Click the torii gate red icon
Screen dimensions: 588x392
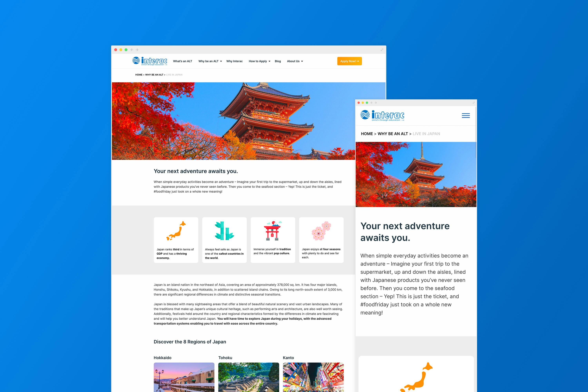pyautogui.click(x=272, y=232)
